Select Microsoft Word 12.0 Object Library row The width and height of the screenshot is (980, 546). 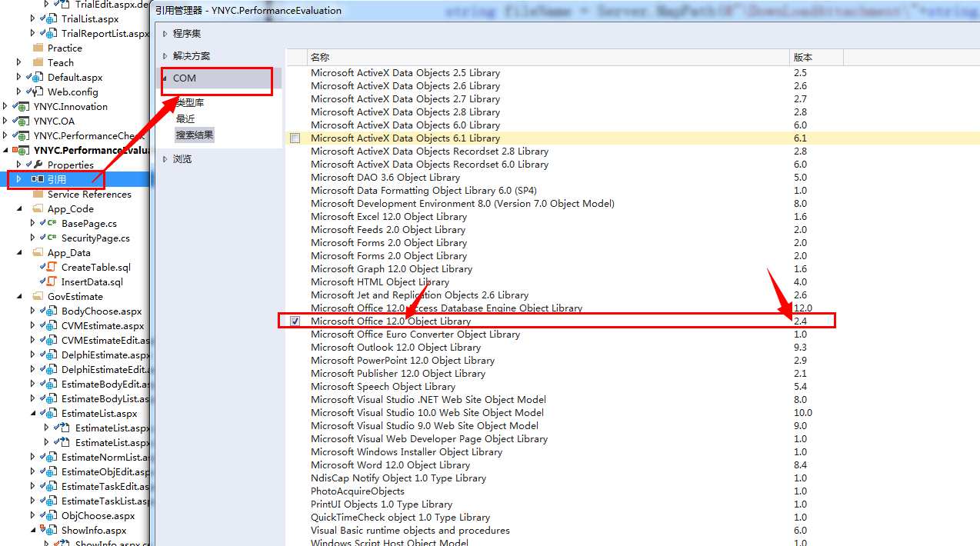tap(632, 465)
